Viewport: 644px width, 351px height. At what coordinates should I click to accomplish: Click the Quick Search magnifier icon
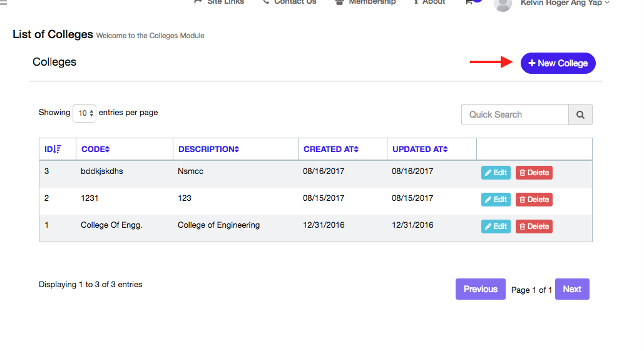coord(580,114)
